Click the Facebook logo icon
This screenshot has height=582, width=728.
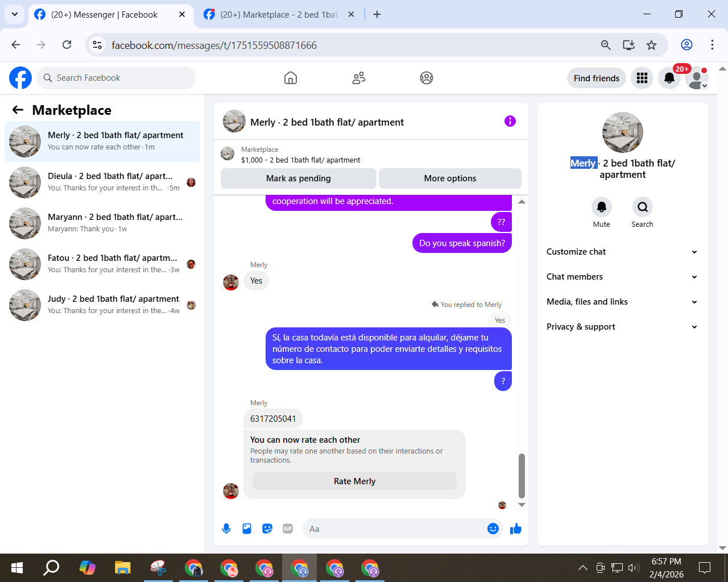click(20, 78)
